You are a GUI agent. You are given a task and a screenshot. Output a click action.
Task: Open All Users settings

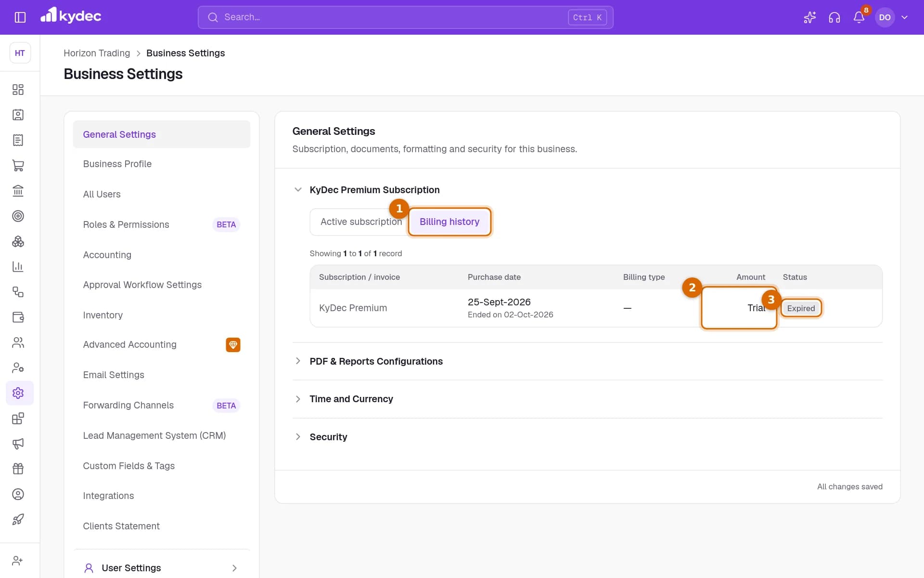[x=162, y=194]
